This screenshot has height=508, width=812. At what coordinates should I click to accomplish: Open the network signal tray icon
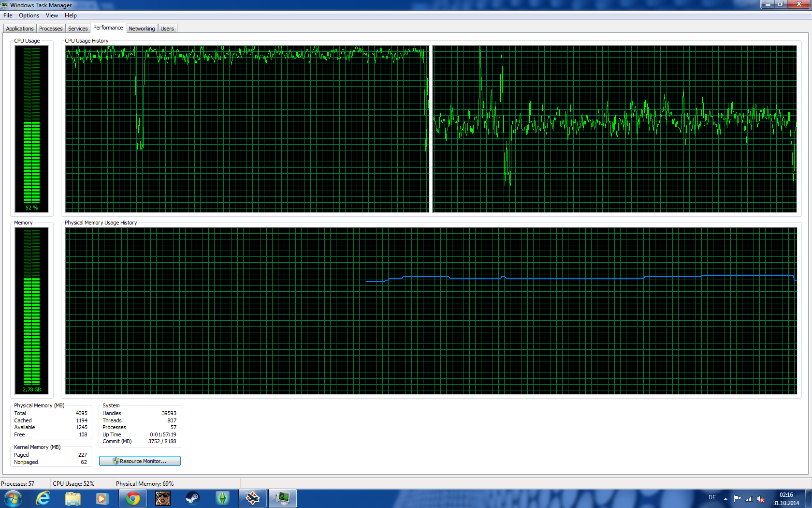(x=749, y=498)
